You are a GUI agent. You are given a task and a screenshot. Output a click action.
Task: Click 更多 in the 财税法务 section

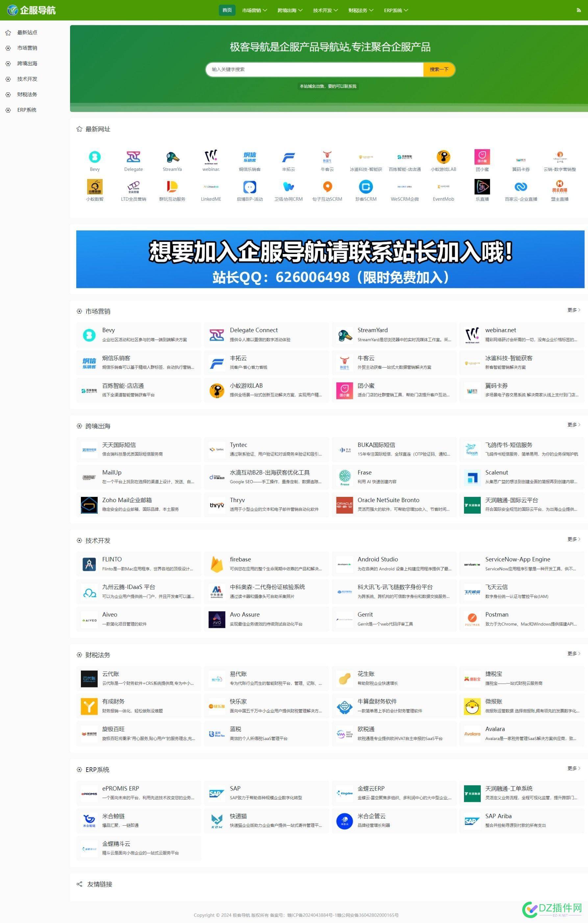(574, 653)
